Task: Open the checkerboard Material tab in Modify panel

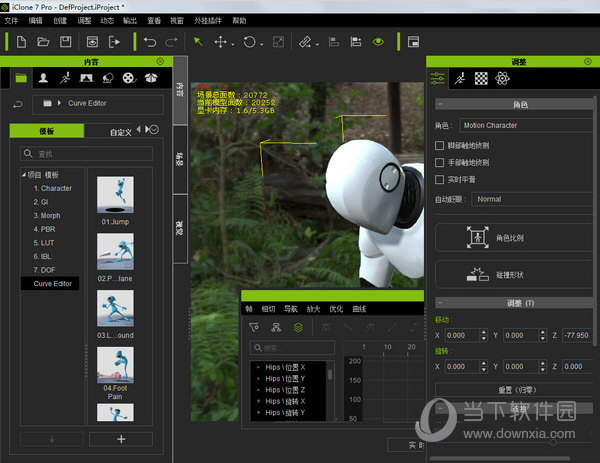Action: [481, 78]
